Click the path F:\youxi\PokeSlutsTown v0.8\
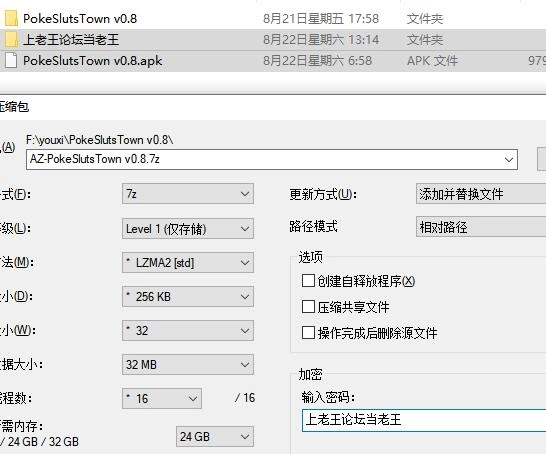This screenshot has width=546, height=454. (100, 140)
